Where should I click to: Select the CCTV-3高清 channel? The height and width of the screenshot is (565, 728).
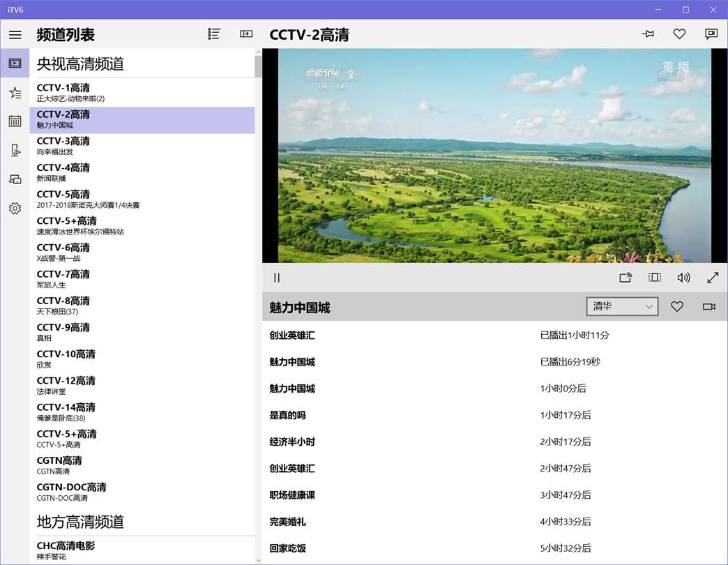click(142, 146)
